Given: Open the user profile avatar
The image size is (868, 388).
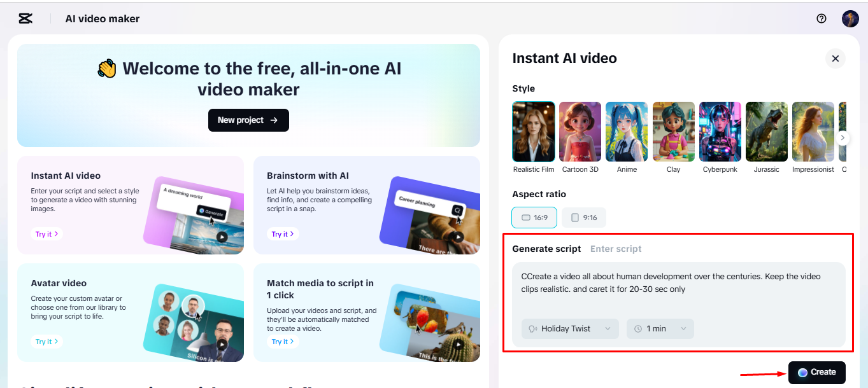Looking at the screenshot, I should (850, 18).
